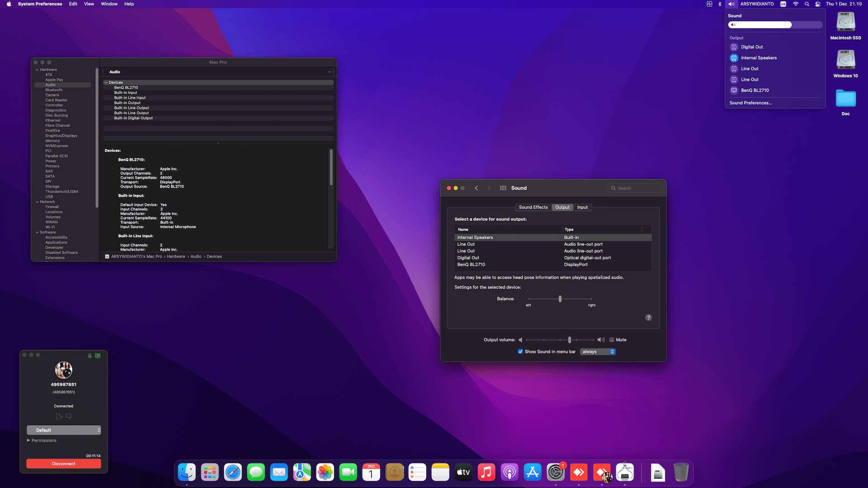Open the Window menu
This screenshot has width=868, height=488.
109,4
